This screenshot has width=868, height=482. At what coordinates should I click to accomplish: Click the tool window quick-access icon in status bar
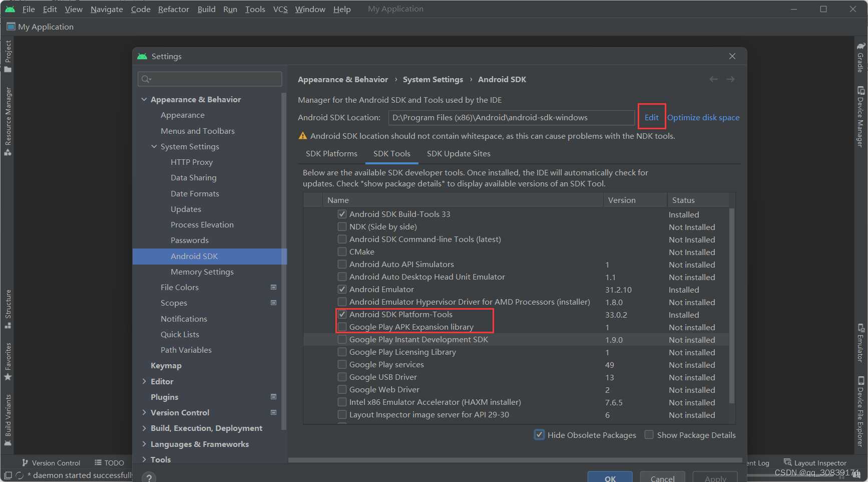(8, 475)
